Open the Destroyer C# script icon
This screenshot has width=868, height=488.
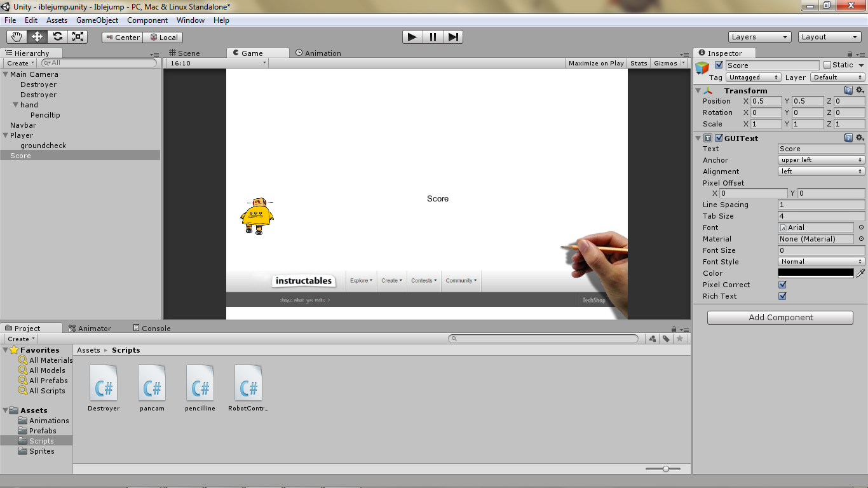click(104, 383)
